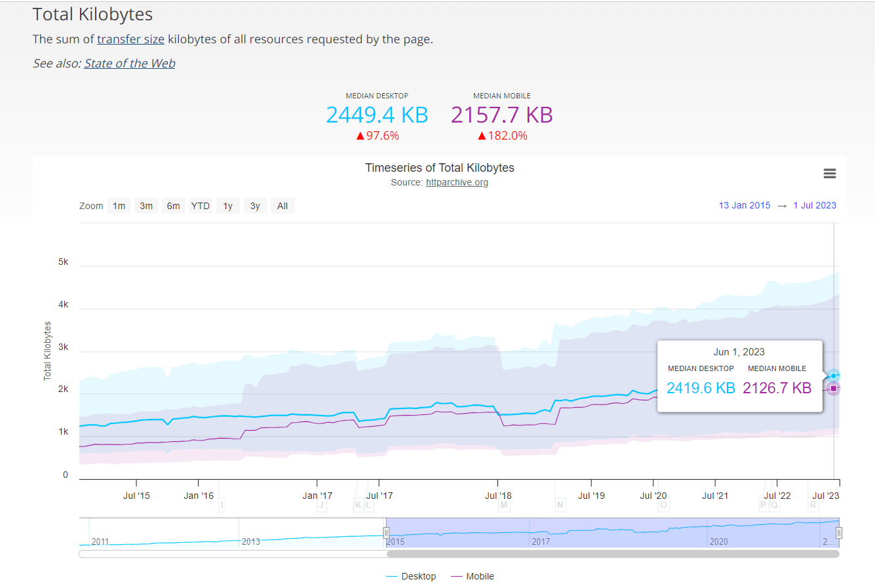Image resolution: width=875 pixels, height=588 pixels.
Task: Set zoom range to 3m
Action: pos(146,206)
